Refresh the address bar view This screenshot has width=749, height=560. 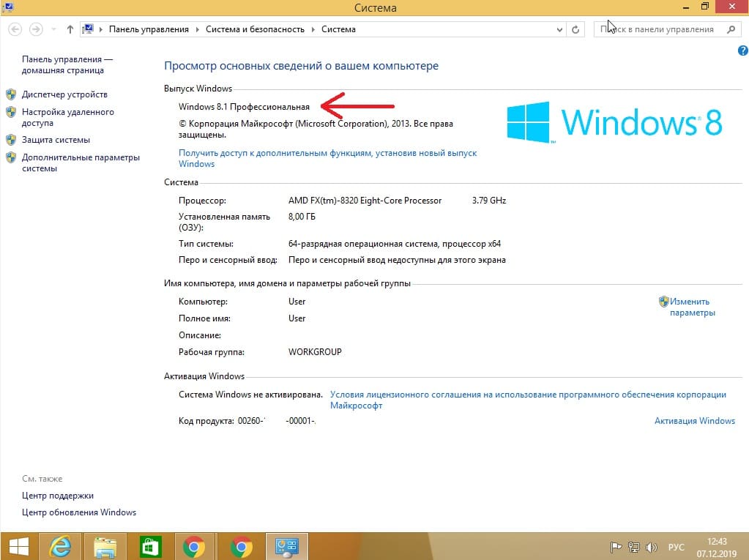[576, 29]
